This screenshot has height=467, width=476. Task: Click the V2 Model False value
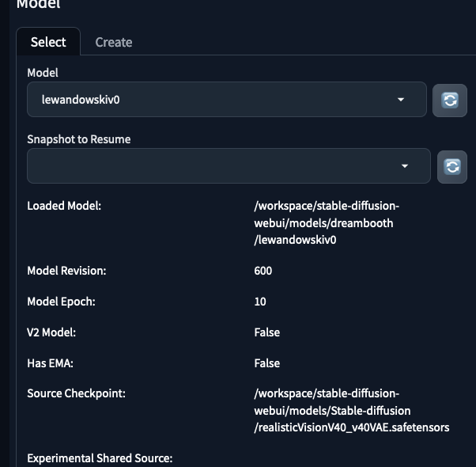[x=267, y=332]
